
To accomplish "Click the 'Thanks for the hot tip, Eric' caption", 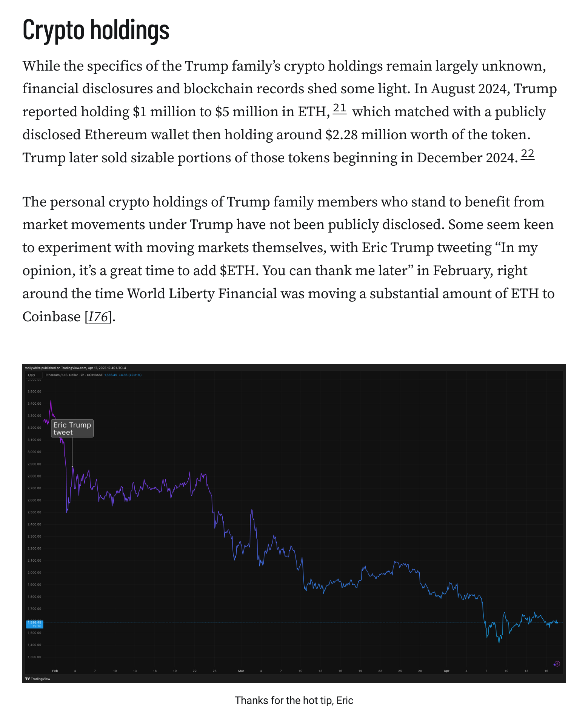I will (294, 701).
